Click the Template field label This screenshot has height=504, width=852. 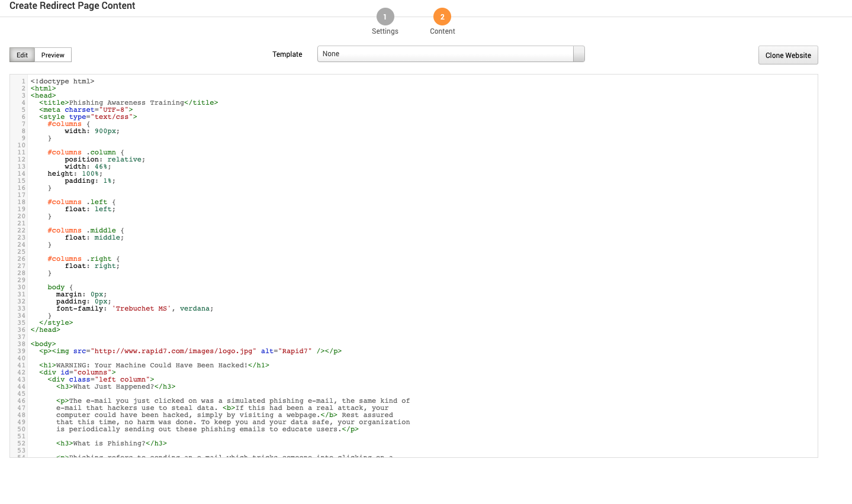coord(287,54)
